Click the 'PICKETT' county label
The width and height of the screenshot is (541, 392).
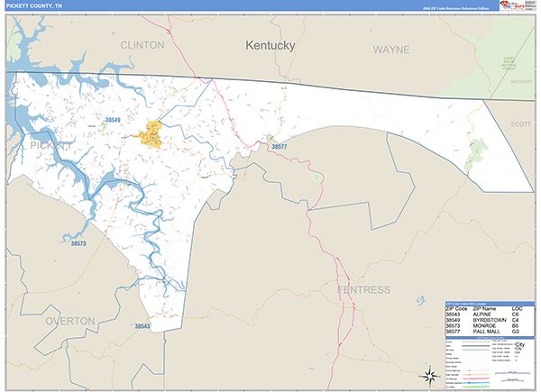click(x=51, y=145)
